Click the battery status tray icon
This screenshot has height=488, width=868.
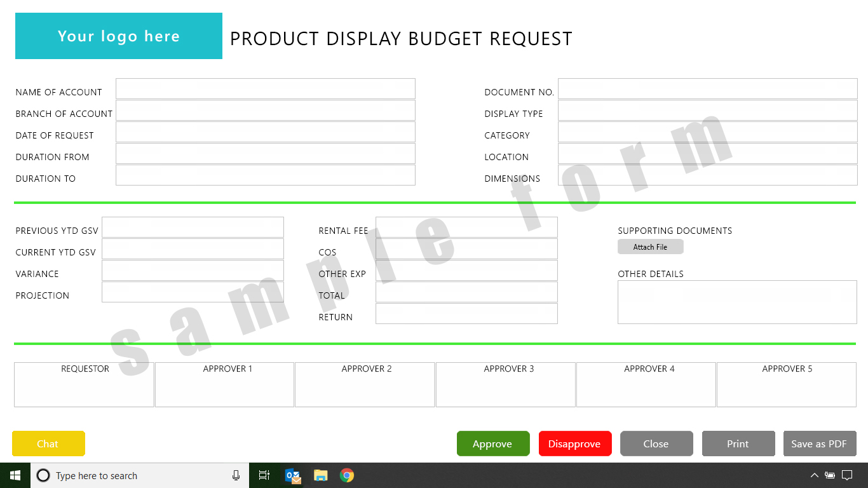[830, 475]
